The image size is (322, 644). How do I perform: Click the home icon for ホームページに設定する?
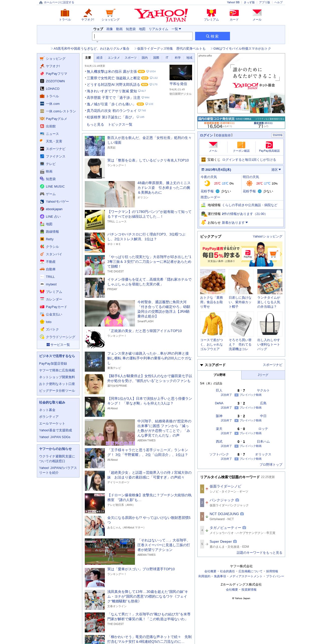pyautogui.click(x=41, y=3)
